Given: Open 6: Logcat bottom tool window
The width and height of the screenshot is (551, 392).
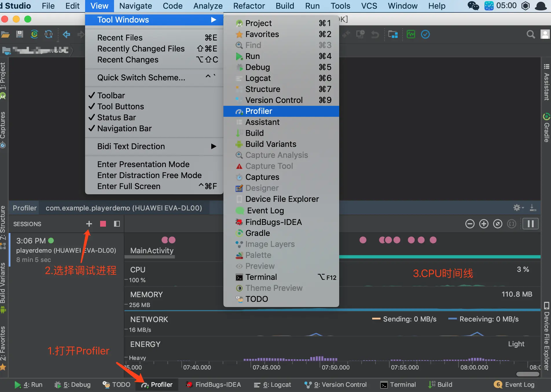Looking at the screenshot, I should tap(272, 385).
